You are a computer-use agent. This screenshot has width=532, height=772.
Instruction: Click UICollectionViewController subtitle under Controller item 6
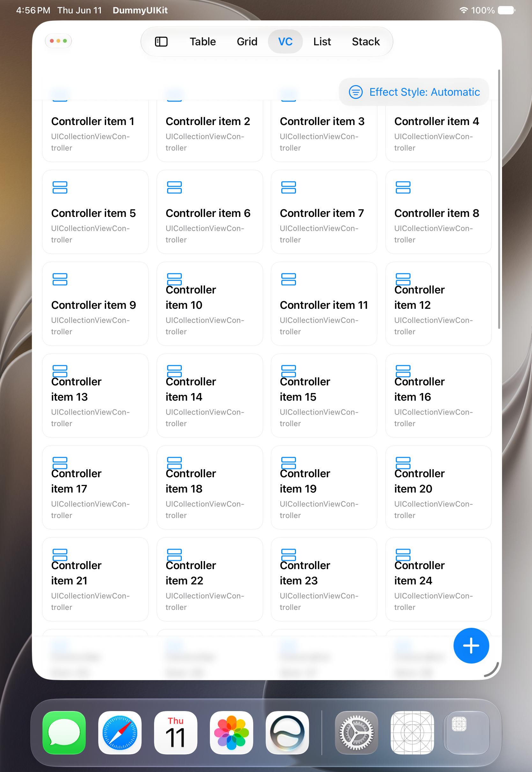coord(205,234)
